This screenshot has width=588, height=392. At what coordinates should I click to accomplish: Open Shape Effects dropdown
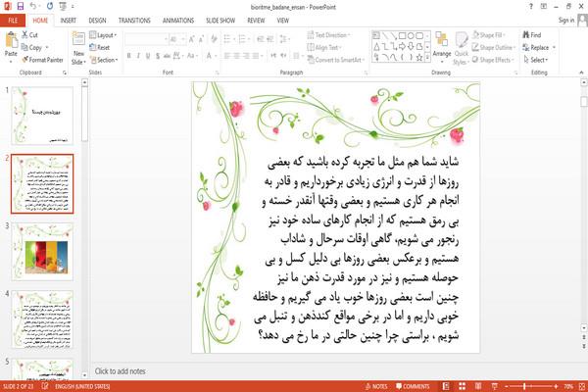(x=493, y=60)
